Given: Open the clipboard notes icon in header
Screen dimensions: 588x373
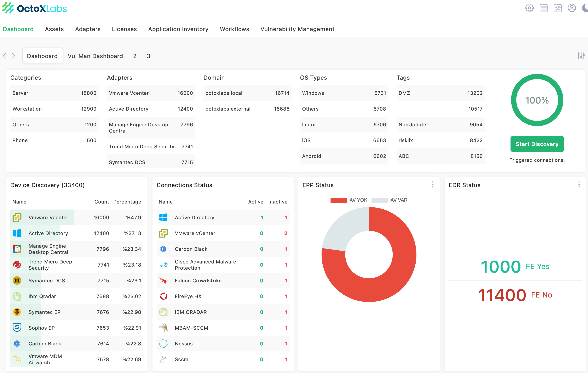Looking at the screenshot, I should point(544,8).
